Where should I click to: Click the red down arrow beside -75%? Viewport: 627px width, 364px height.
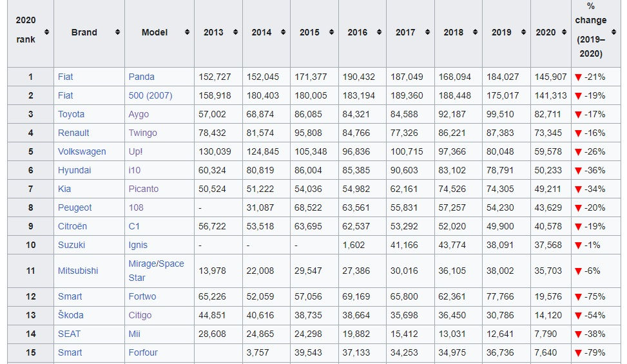[x=578, y=297]
